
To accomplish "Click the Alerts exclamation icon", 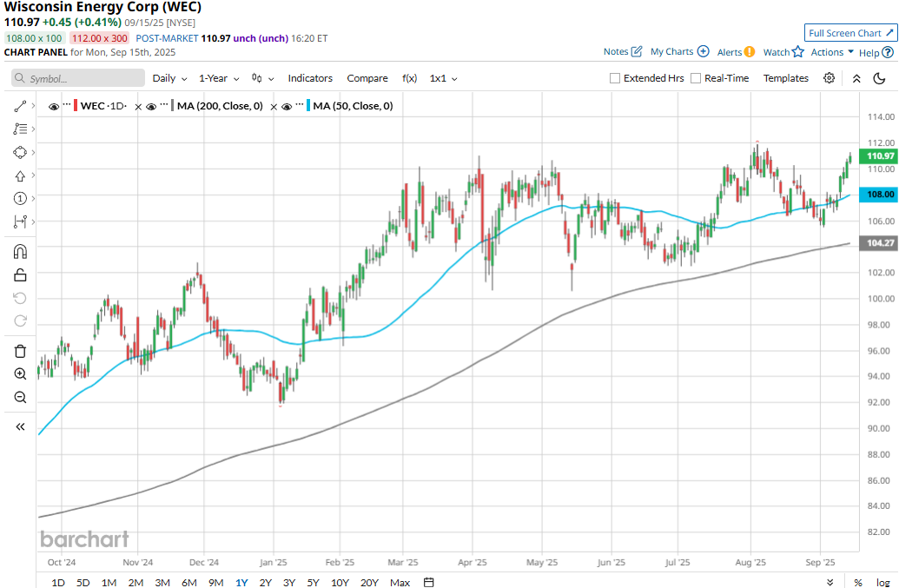I will (x=750, y=52).
